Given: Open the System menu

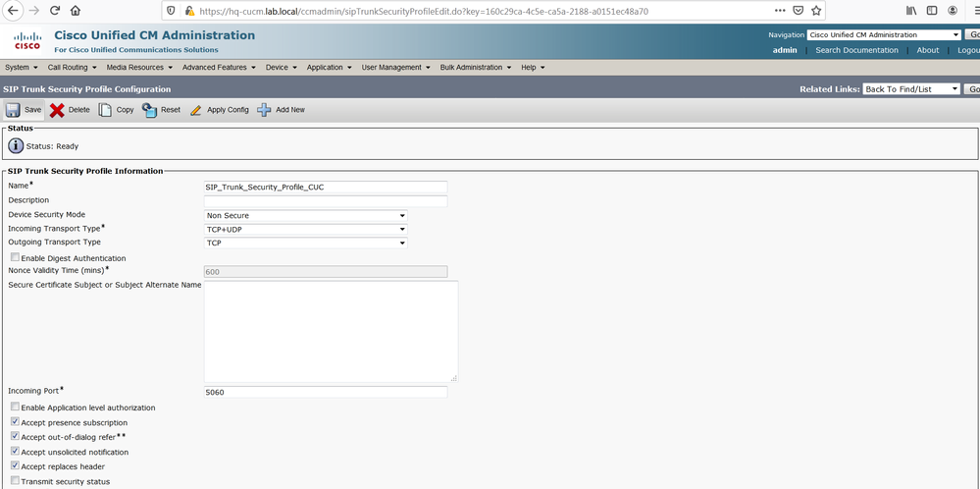Looking at the screenshot, I should click(22, 68).
